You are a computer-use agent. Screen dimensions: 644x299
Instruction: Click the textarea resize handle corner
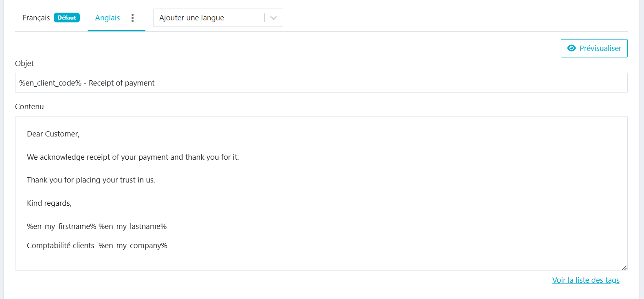(624, 268)
